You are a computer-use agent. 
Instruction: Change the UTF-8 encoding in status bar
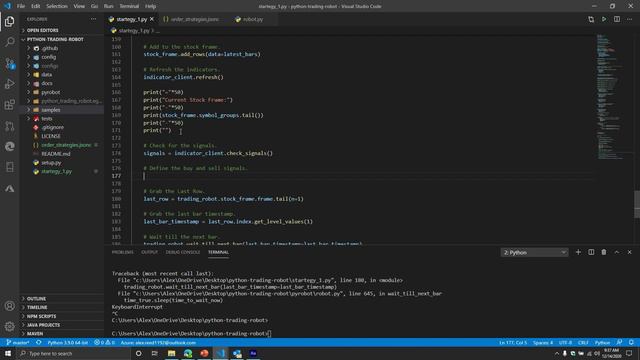(x=565, y=342)
